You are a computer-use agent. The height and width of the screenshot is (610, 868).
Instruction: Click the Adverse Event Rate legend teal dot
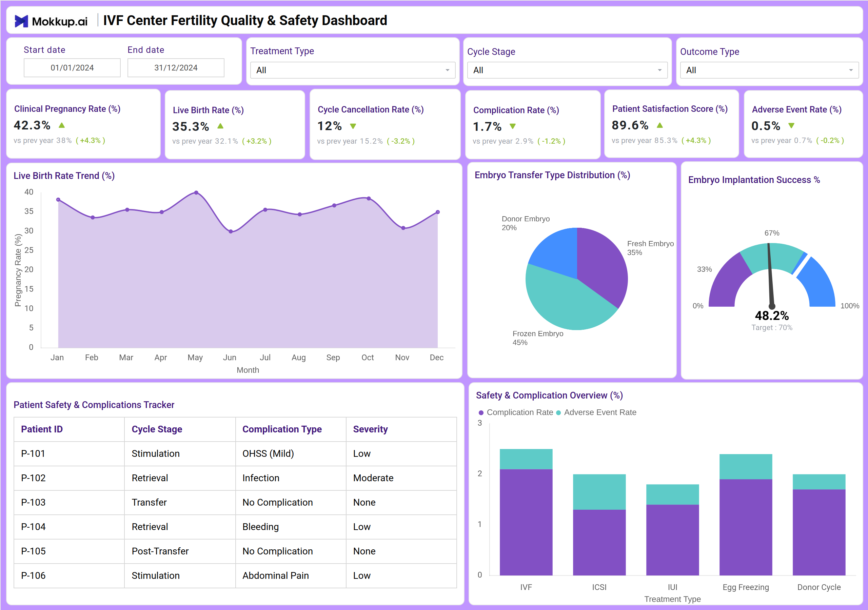(558, 413)
